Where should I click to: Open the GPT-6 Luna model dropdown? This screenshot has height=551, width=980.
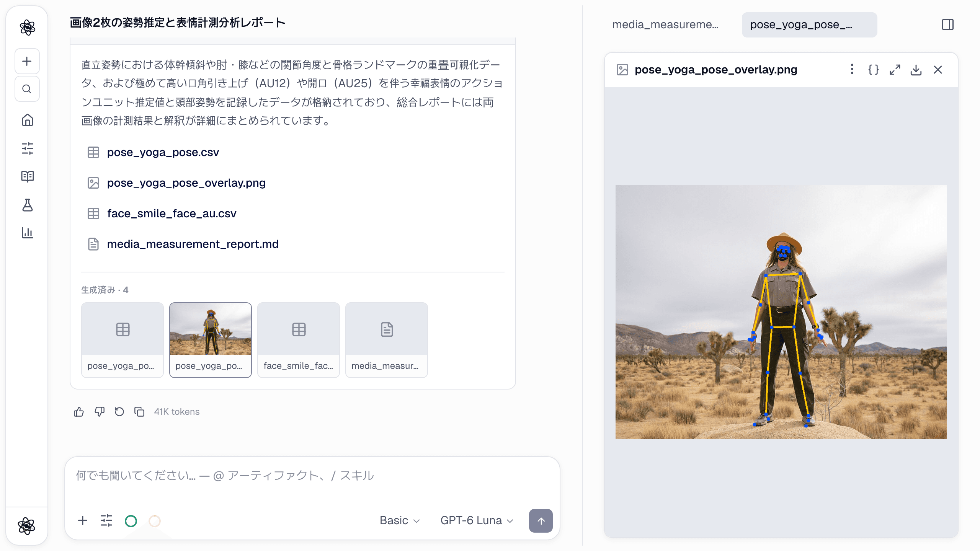477,520
